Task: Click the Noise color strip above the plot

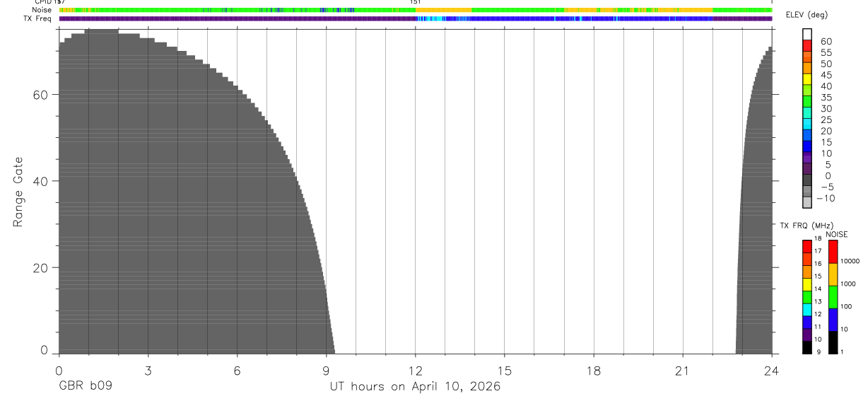Action: [x=416, y=10]
